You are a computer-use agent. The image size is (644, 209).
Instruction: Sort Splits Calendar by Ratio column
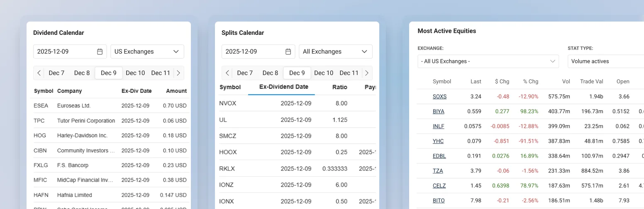click(340, 87)
